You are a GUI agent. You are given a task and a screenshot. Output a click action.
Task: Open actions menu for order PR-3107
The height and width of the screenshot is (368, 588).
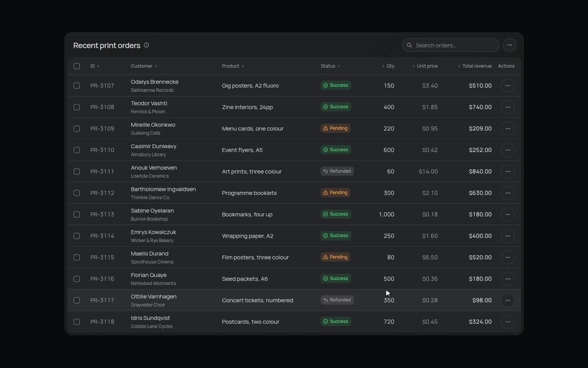tap(508, 86)
